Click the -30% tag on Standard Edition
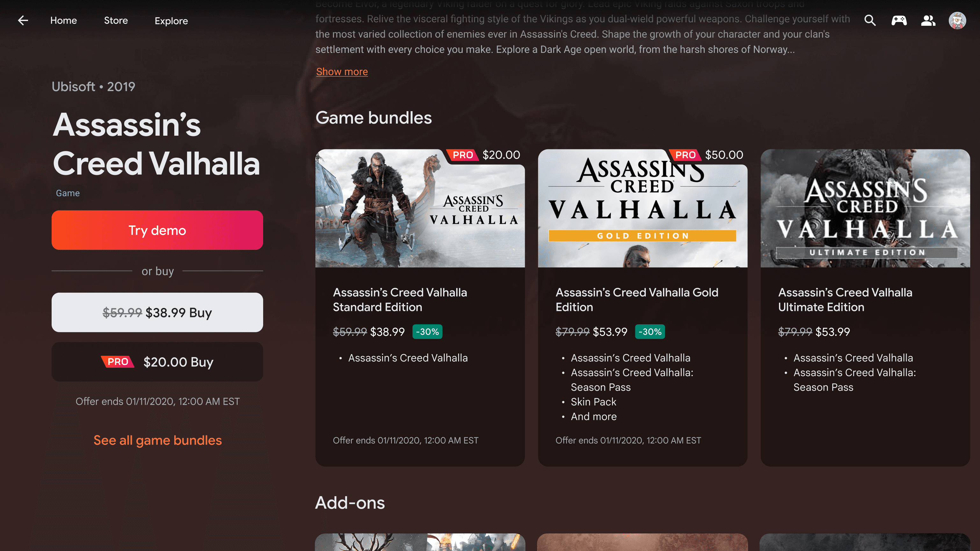This screenshot has height=551, width=980. [x=427, y=332]
